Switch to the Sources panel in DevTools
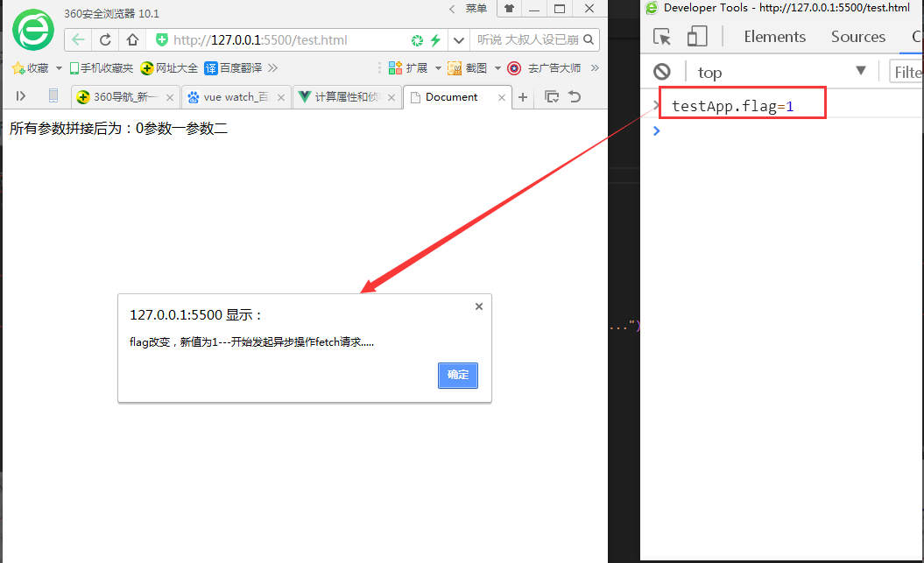Viewport: 924px width, 563px height. point(858,37)
